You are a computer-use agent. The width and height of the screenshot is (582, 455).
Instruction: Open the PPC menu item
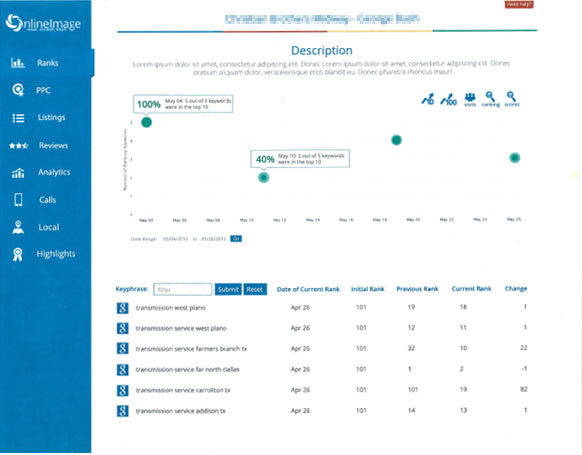pos(43,90)
